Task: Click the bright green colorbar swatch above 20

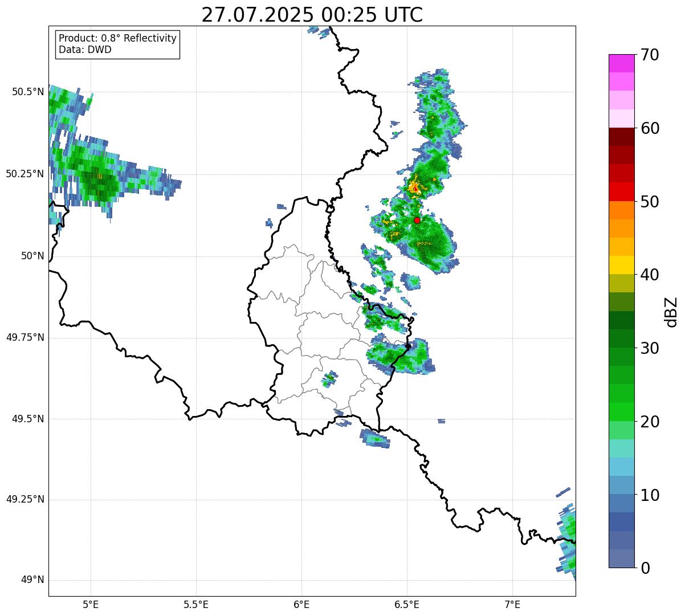Action: tap(621, 412)
